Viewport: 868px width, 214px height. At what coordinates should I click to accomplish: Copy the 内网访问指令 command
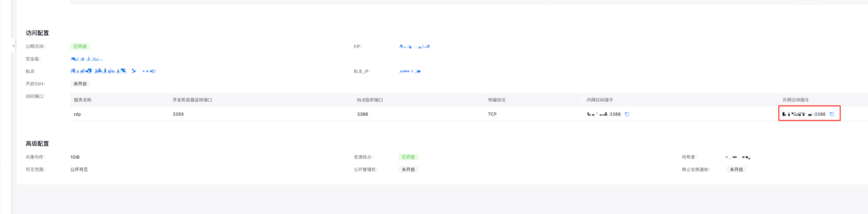coord(627,114)
